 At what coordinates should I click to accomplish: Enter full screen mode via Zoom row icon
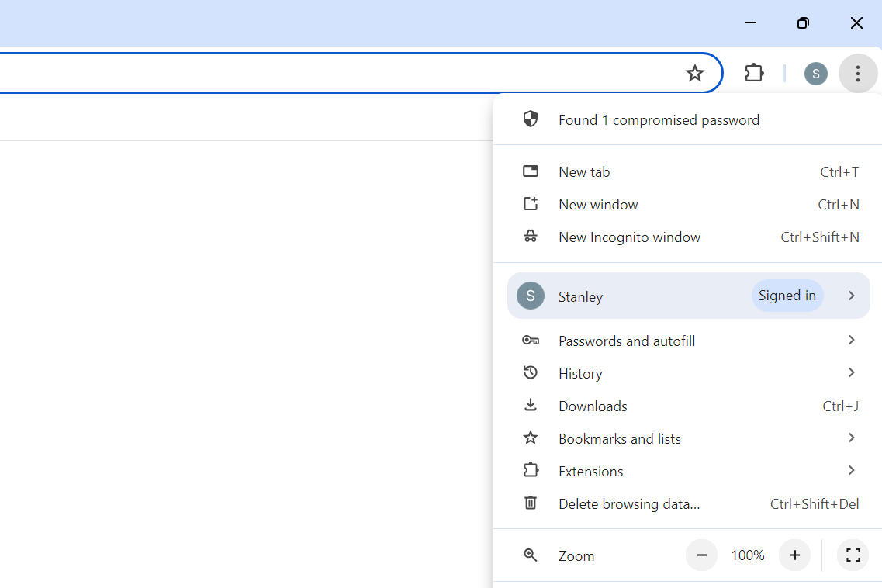(853, 555)
